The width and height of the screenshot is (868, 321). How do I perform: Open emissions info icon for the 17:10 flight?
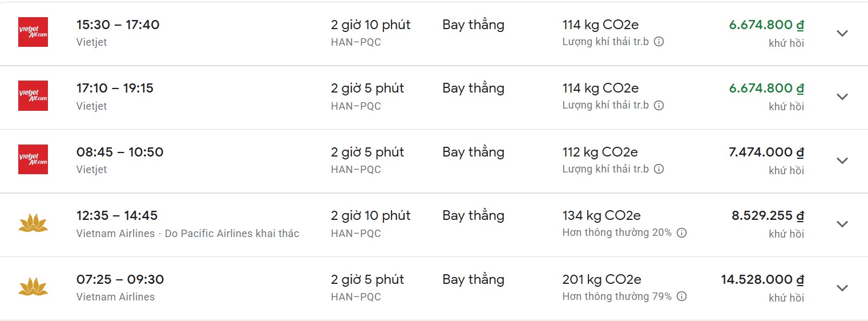(659, 106)
